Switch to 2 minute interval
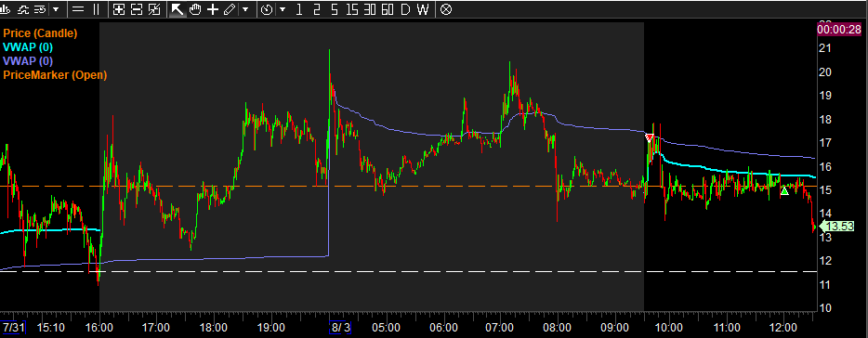Viewport: 868px width, 338px height. pyautogui.click(x=317, y=9)
